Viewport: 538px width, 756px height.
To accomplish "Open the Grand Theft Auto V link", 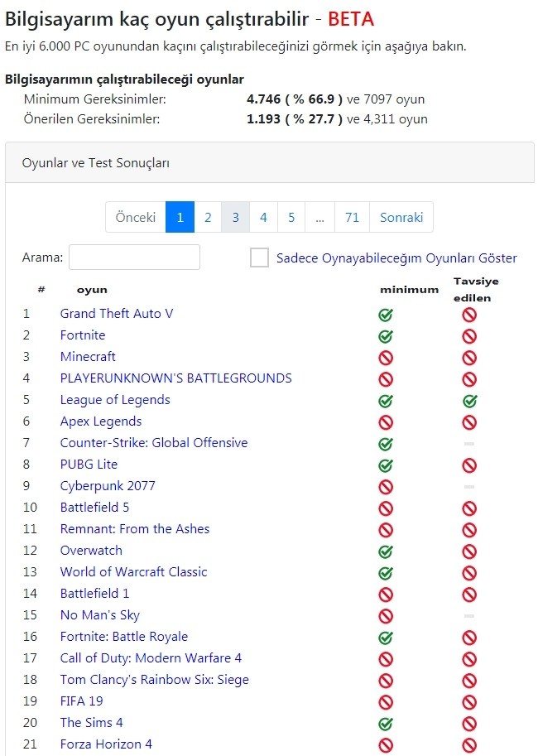I will click(117, 313).
